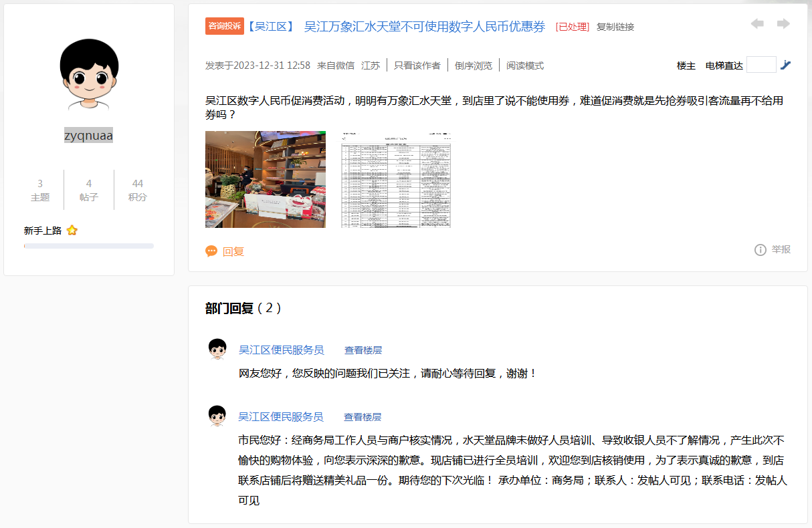The width and height of the screenshot is (812, 528).
Task: Click the previous thread arrow icon
Action: click(757, 24)
